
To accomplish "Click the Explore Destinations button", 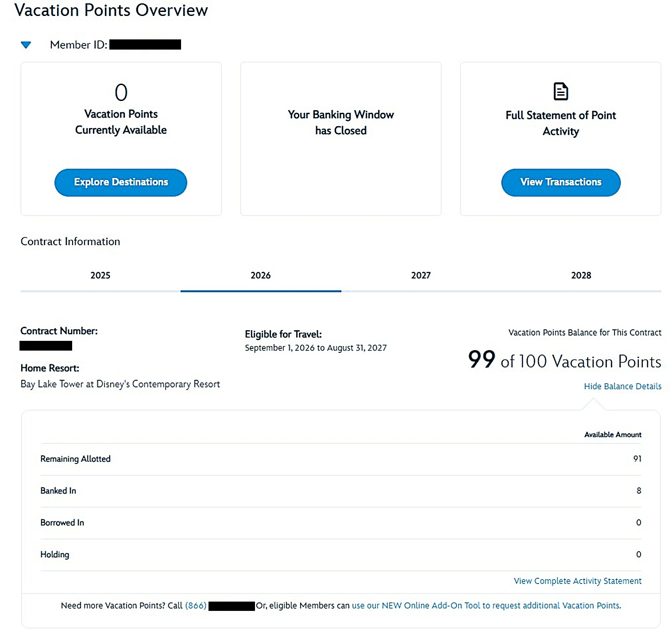I will (x=121, y=182).
